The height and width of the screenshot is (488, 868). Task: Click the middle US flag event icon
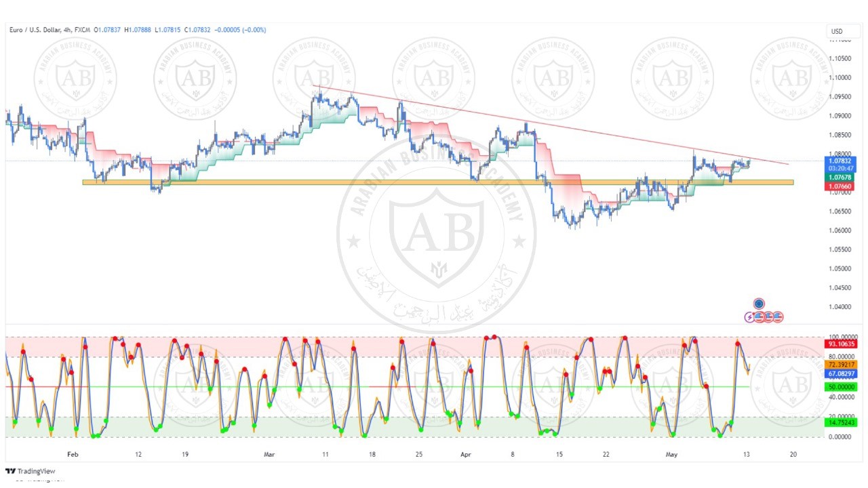(768, 317)
